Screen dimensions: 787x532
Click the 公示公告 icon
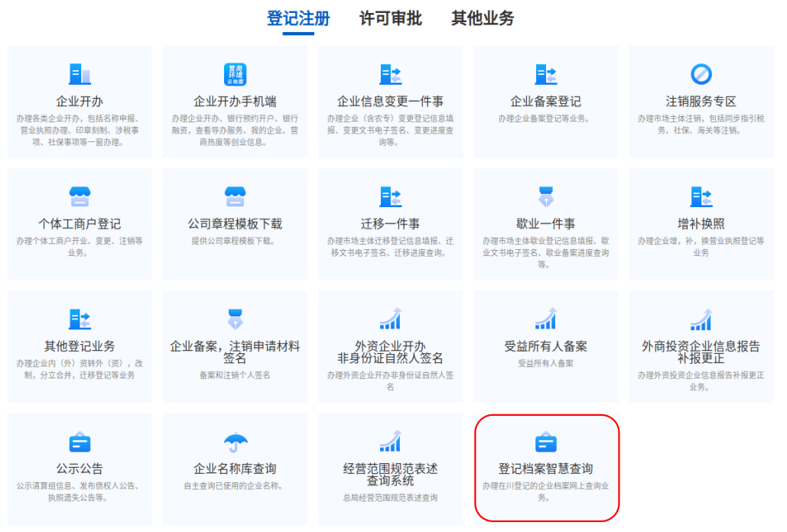coord(80,442)
